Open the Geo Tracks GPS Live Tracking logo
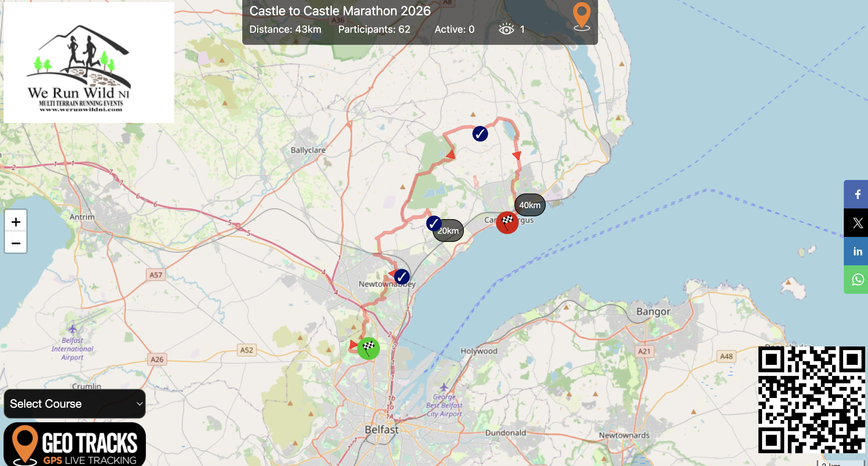The height and width of the screenshot is (466, 868). click(75, 444)
